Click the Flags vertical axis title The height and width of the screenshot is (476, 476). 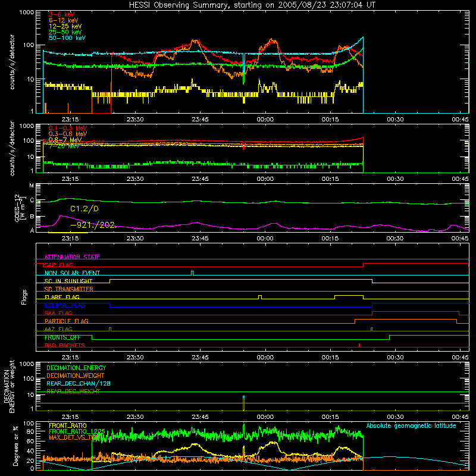click(x=24, y=297)
